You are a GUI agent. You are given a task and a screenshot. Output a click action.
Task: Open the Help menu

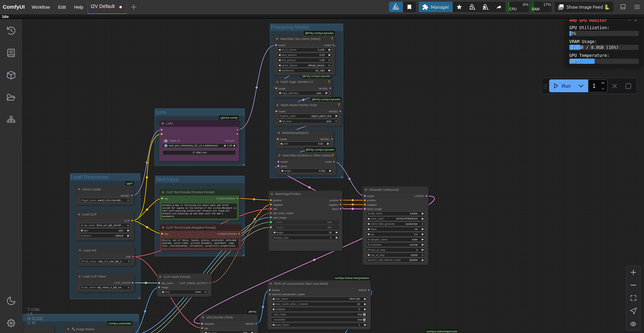(79, 7)
